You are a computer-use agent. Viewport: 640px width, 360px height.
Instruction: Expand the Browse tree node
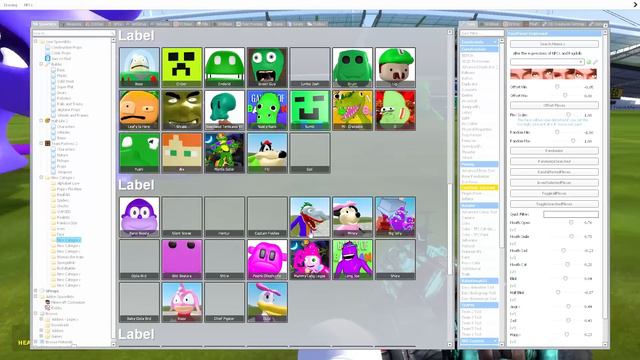(36, 313)
